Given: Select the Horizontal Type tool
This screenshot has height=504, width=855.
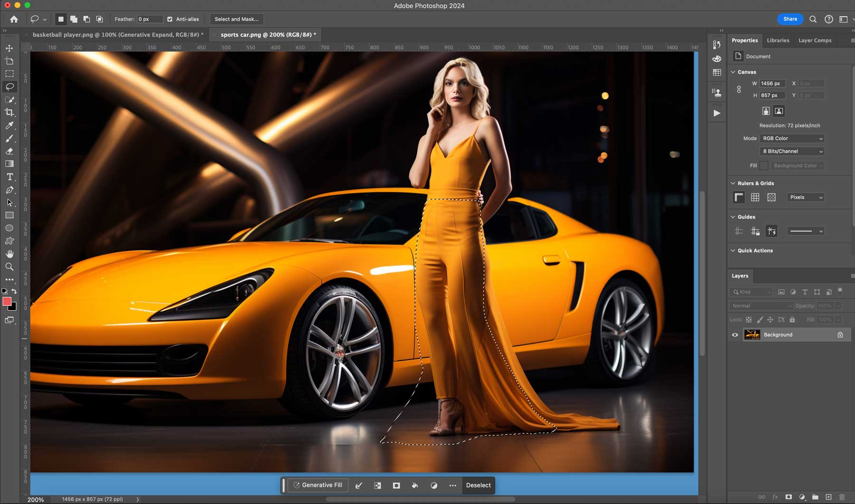Looking at the screenshot, I should click(x=9, y=177).
